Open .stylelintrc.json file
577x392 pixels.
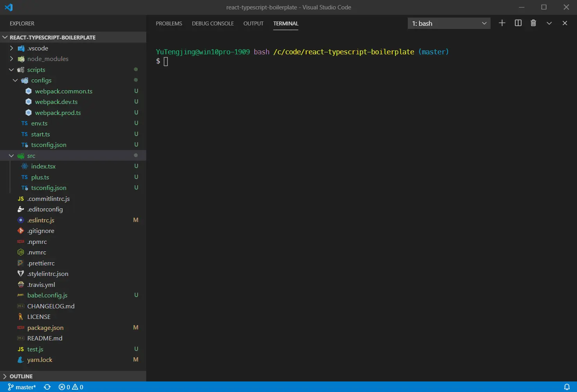click(73, 274)
